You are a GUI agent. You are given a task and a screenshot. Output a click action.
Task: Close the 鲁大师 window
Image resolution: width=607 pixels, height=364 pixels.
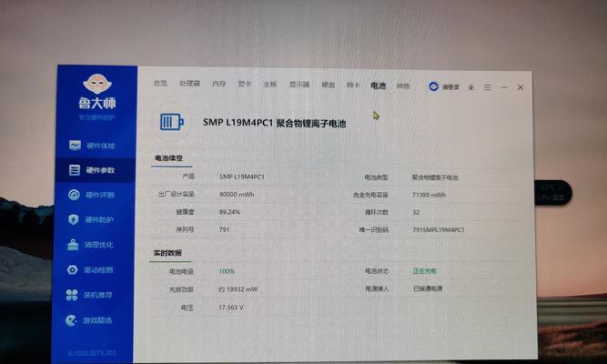click(521, 88)
